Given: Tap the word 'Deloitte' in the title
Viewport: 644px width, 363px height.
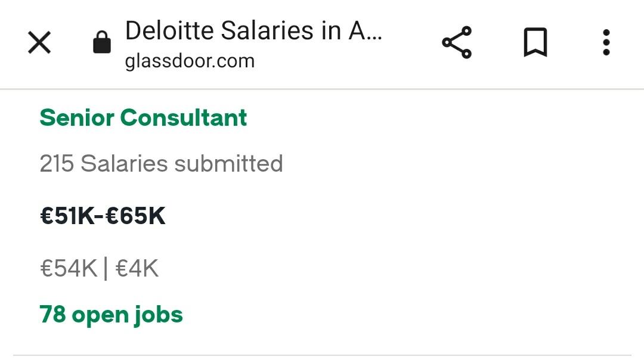Looking at the screenshot, I should [x=169, y=31].
